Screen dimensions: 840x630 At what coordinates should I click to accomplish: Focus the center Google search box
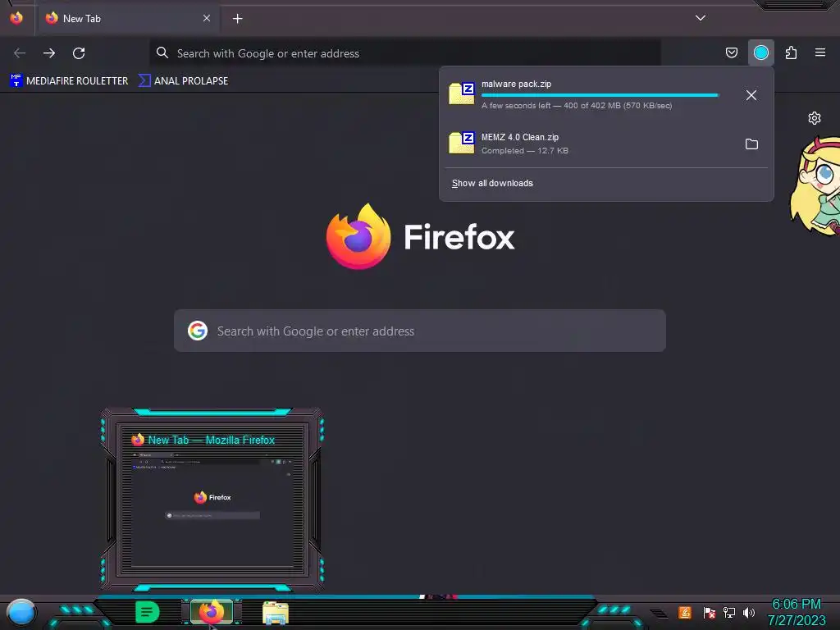pos(420,331)
